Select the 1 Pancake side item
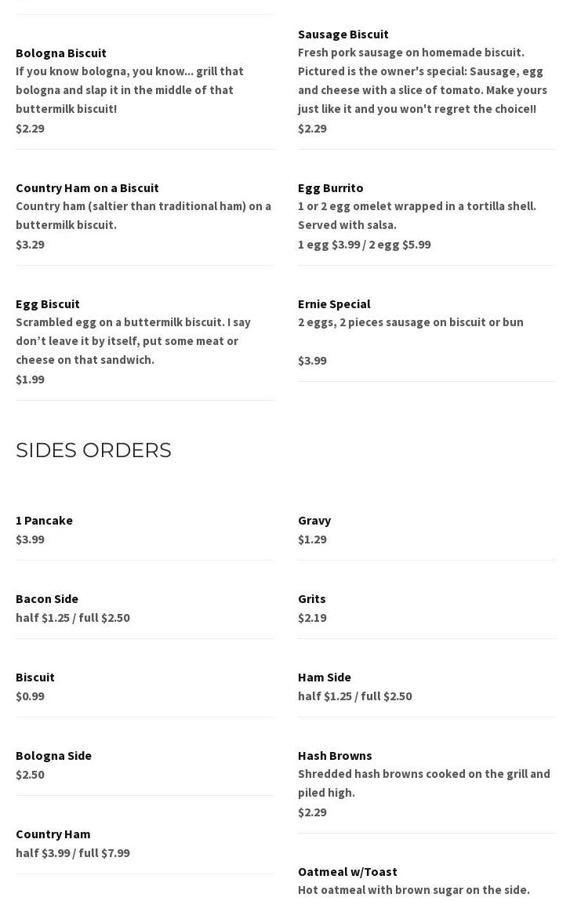The image size is (588, 901). 44,520
